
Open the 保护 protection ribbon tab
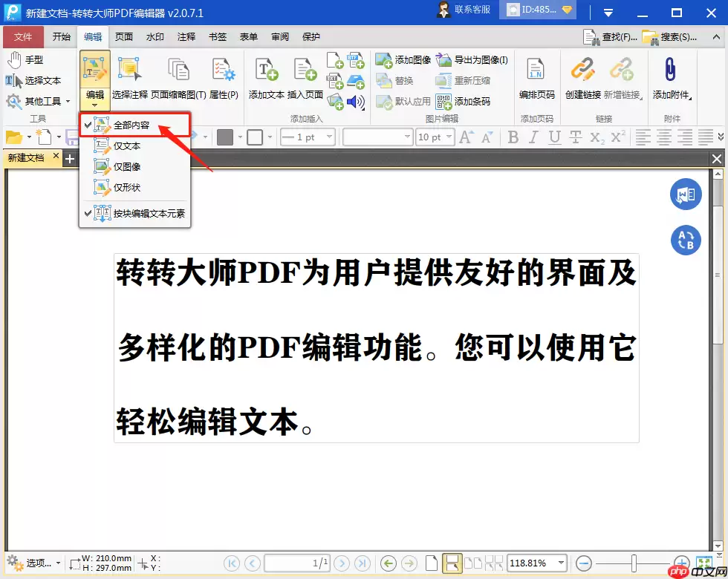click(x=311, y=36)
